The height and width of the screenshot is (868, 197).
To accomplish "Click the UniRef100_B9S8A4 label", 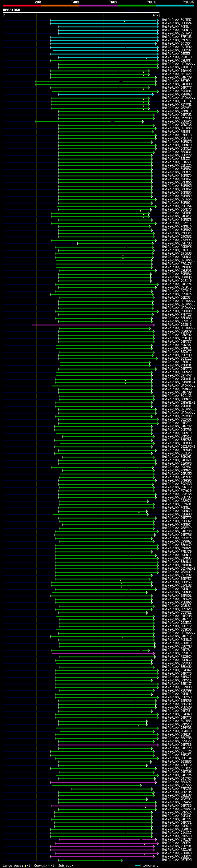I will pyautogui.click(x=176, y=91).
